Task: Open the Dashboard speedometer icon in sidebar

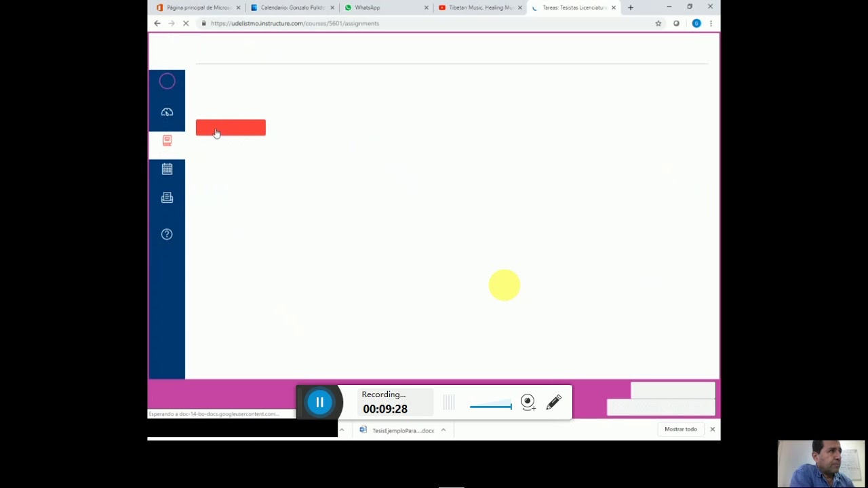Action: tap(167, 112)
